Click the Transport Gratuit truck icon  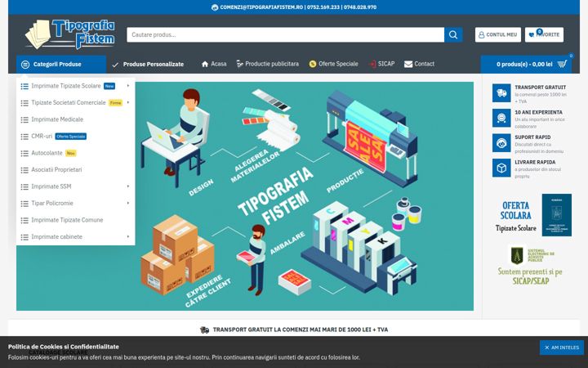pyautogui.click(x=501, y=93)
